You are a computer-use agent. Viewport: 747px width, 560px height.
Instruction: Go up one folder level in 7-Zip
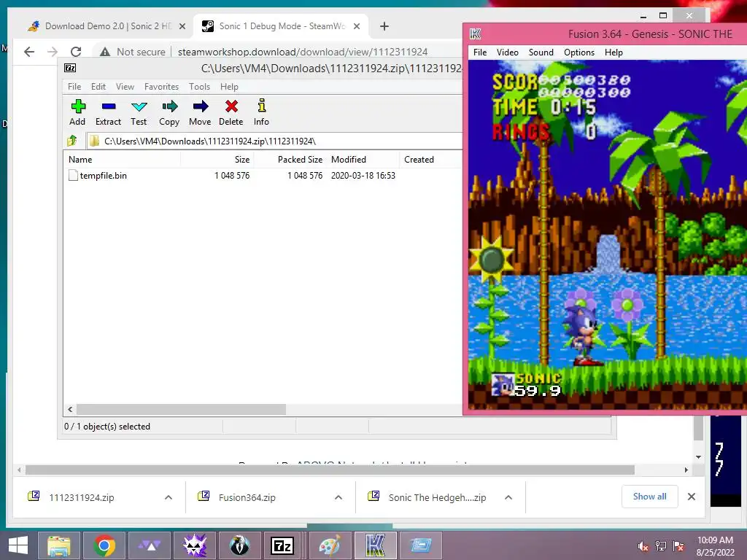coord(72,141)
